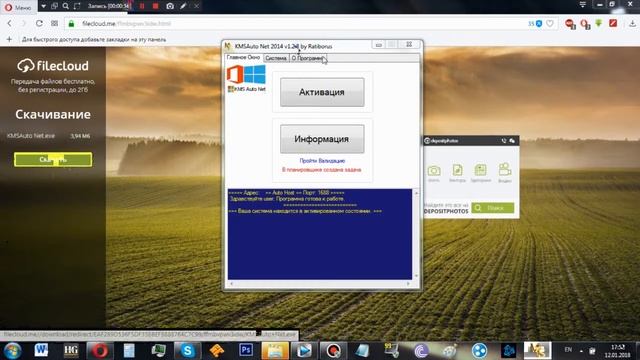Pause the screen recording

click(142, 6)
